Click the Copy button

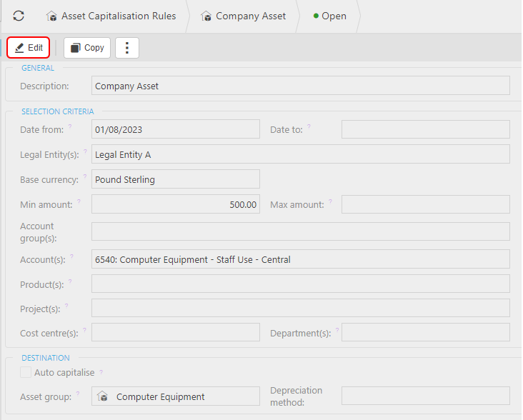(x=87, y=48)
